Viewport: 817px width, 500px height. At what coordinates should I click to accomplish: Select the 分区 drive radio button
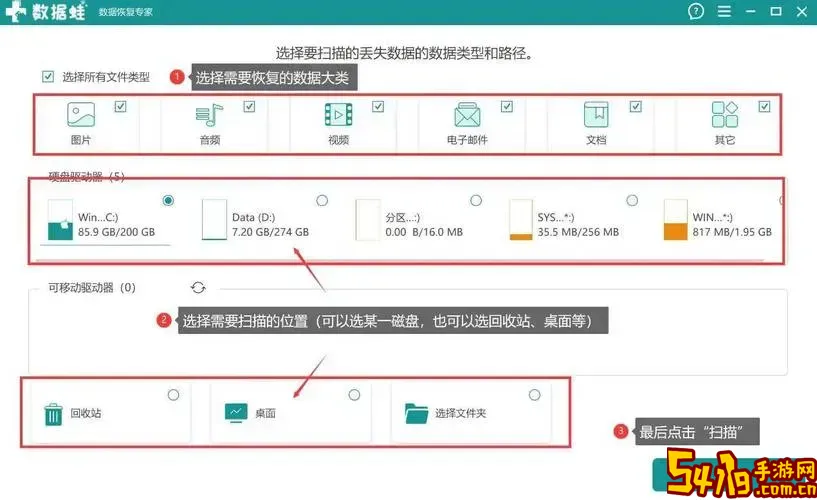pyautogui.click(x=476, y=201)
